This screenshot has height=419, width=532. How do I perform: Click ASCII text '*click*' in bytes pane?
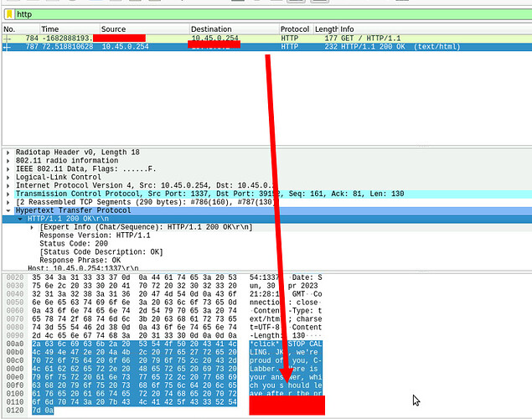coord(264,344)
